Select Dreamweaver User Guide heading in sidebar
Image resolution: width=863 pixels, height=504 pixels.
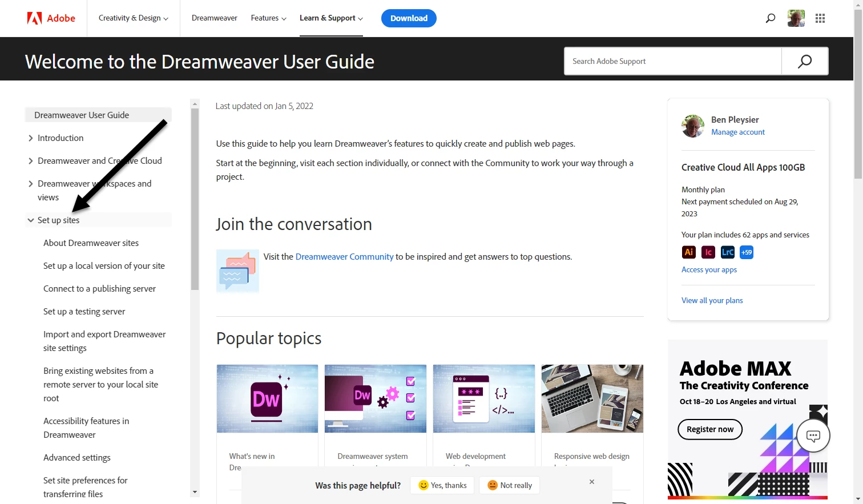tap(98, 115)
